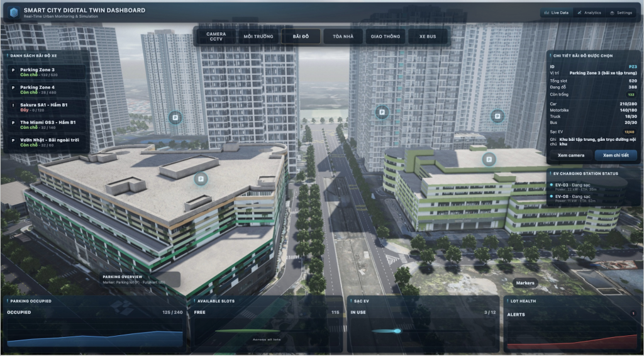Select the parking marker on the central tower
Image resolution: width=644 pixels, height=356 pixels.
(380, 113)
